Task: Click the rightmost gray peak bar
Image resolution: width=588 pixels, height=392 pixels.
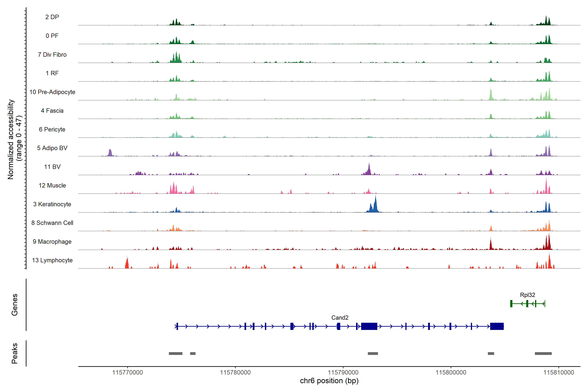Action: [543, 353]
